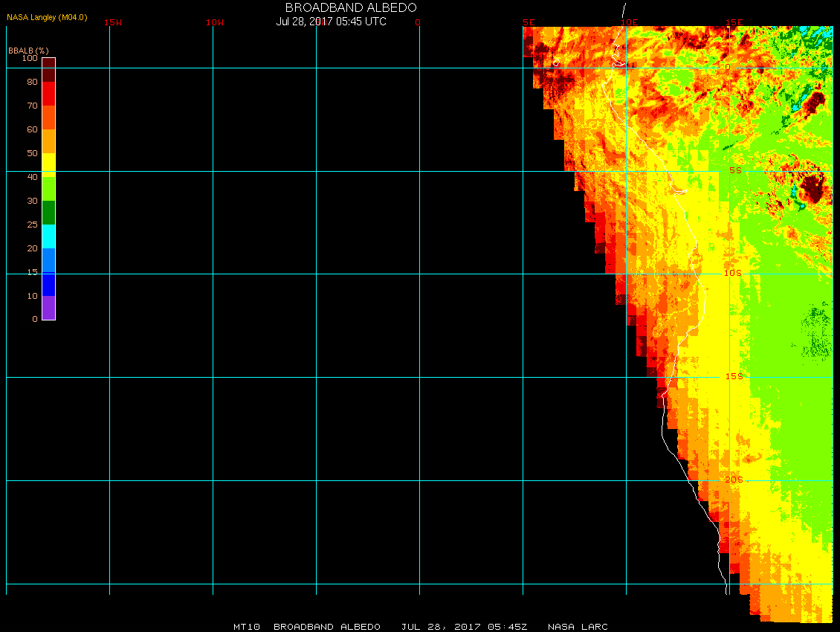Click the 10S latitude label
This screenshot has width=840, height=632.
(x=733, y=273)
